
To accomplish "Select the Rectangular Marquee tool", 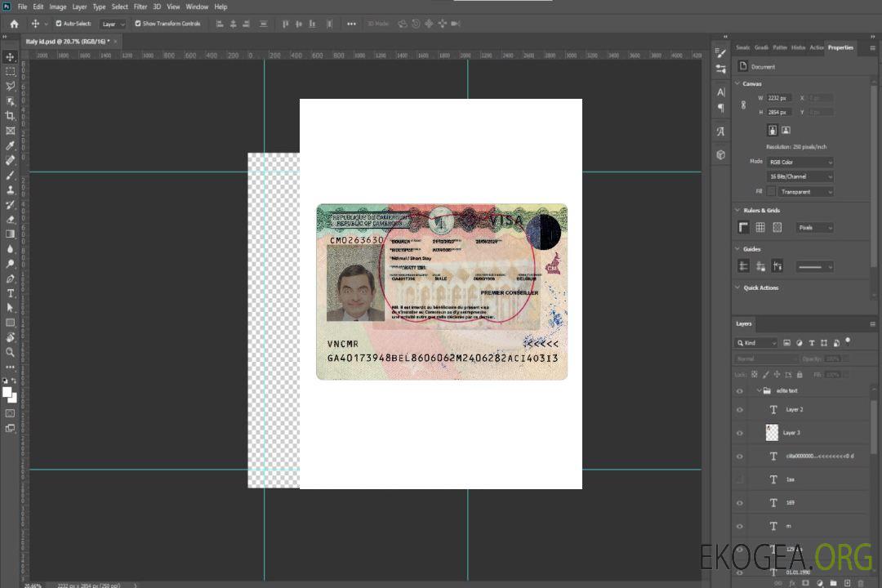I will click(10, 72).
